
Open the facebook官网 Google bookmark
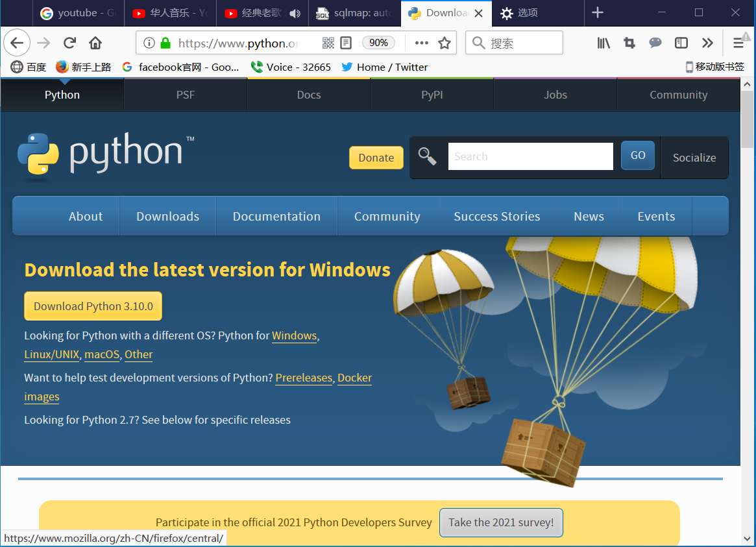point(181,67)
